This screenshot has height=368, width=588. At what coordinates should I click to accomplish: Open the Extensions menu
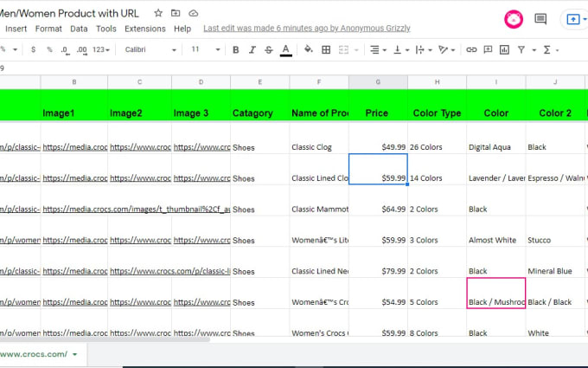tap(145, 29)
